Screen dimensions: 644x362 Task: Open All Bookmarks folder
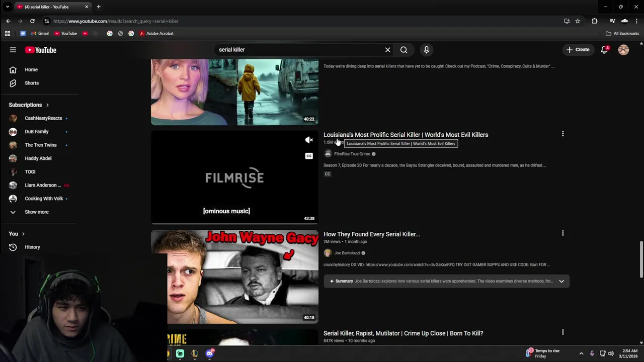(x=622, y=33)
